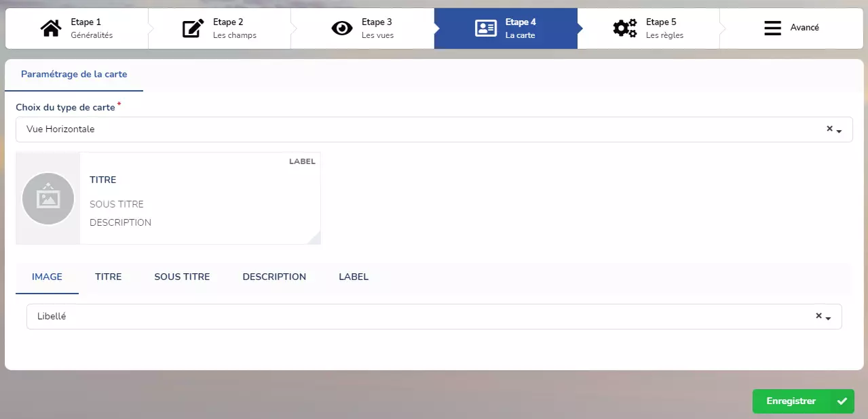
Task: Clear the Libellé field selection
Action: [x=818, y=317]
